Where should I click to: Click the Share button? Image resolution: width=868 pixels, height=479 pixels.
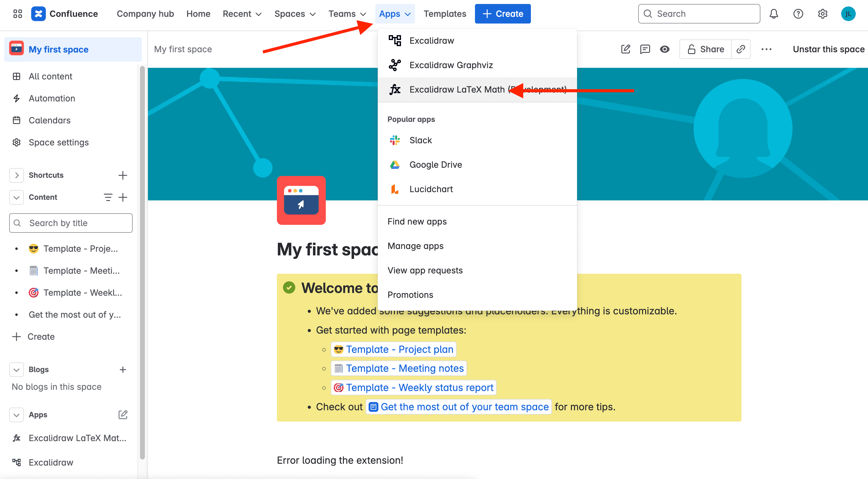pos(706,49)
